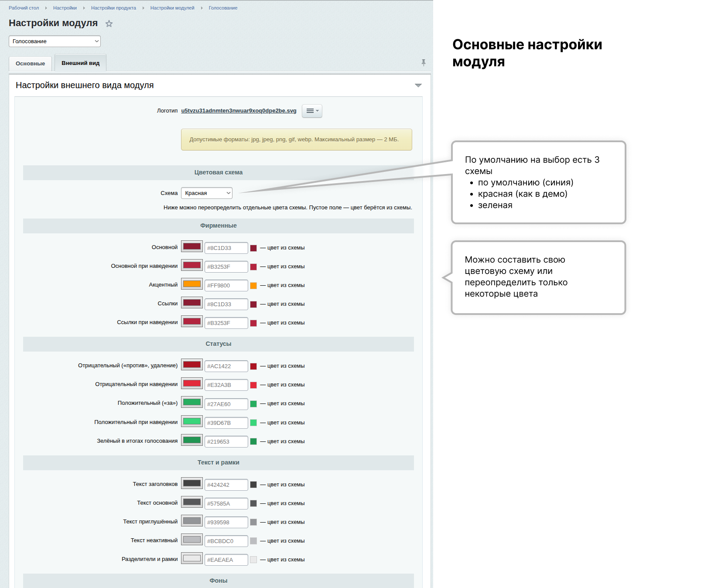
Task: Click the 'Ссылки при наведении' hex input field
Action: (x=226, y=323)
